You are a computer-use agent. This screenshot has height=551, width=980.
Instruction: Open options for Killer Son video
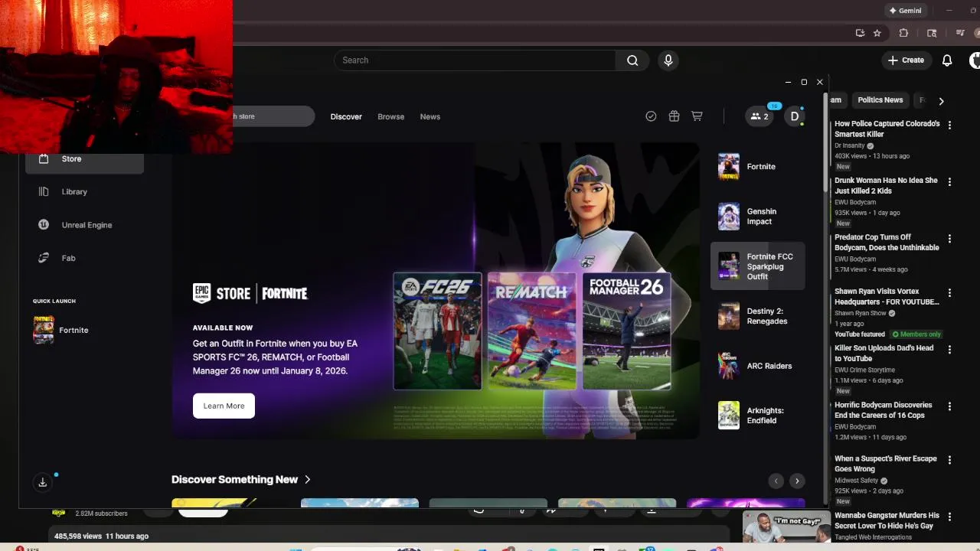point(949,350)
